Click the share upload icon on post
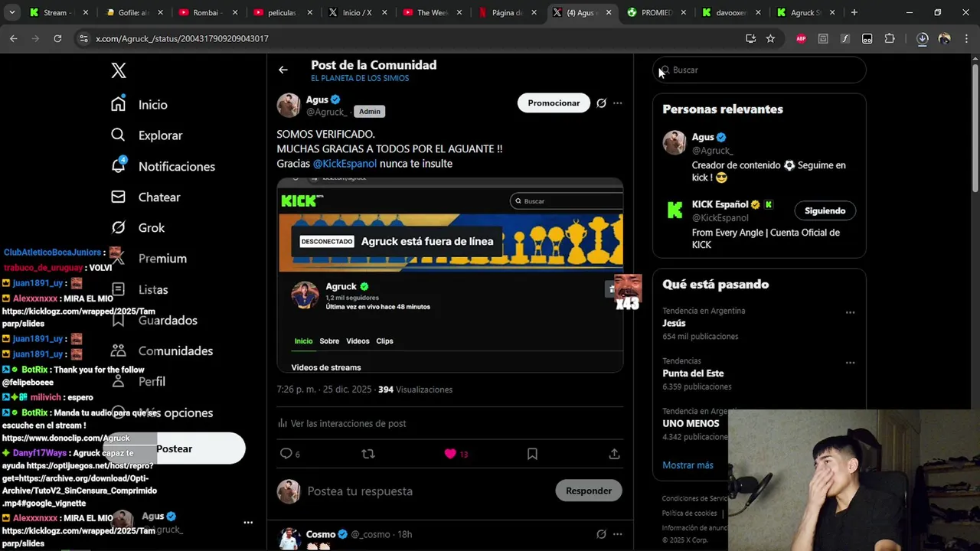 tap(614, 454)
